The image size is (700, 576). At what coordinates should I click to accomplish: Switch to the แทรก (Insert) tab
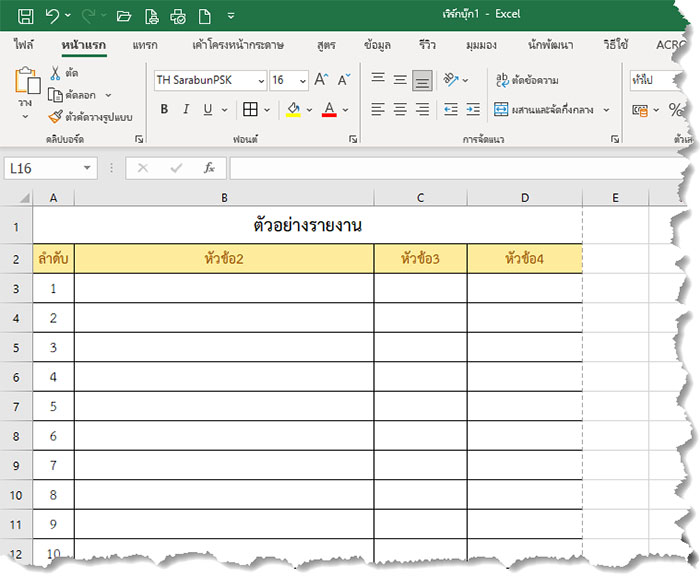pyautogui.click(x=145, y=45)
